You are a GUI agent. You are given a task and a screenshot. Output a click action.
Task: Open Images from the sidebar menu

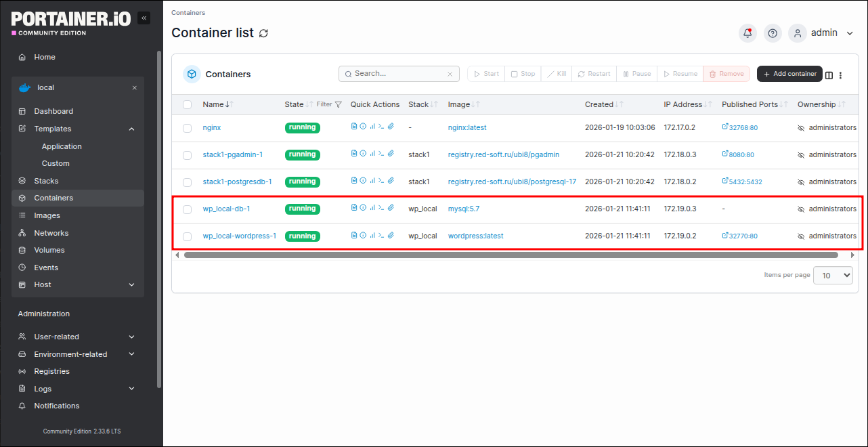(47, 215)
